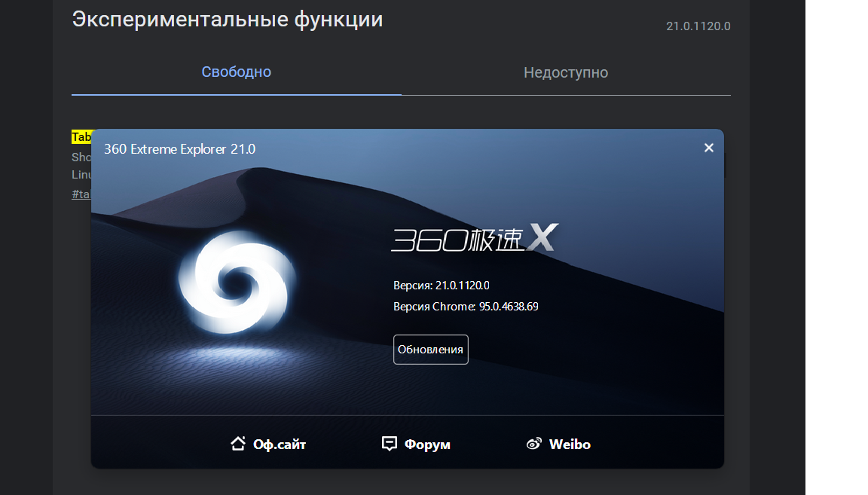Screen dimensions: 868x495
Task: Switch to the Недоступно tab
Action: (x=566, y=72)
